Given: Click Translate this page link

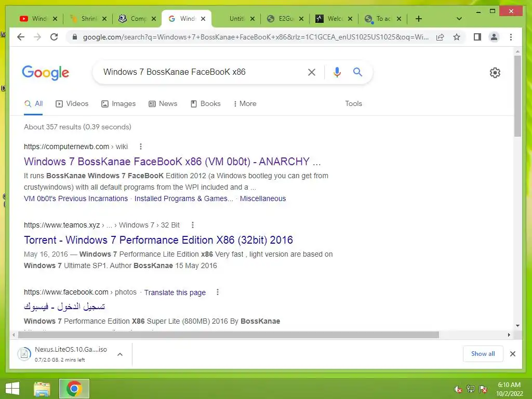Looking at the screenshot, I should (x=175, y=292).
